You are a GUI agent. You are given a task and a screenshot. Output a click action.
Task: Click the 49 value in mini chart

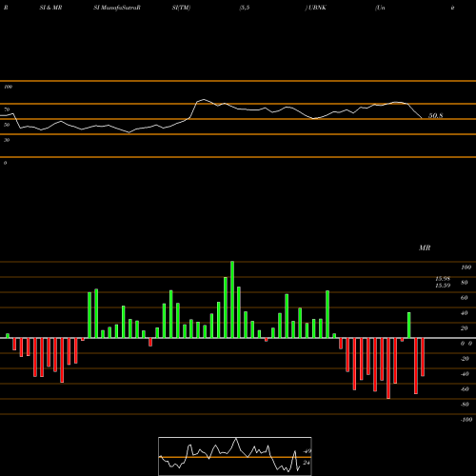click(307, 451)
